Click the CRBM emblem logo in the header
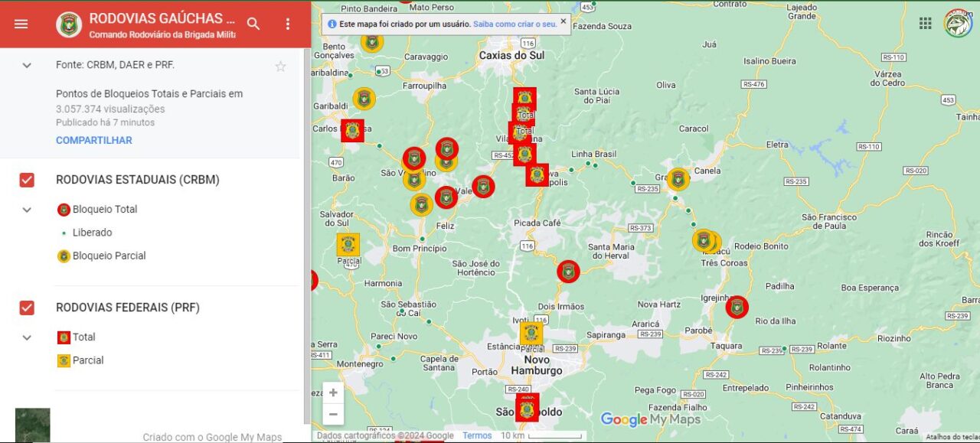The width and height of the screenshot is (980, 443). pyautogui.click(x=69, y=24)
